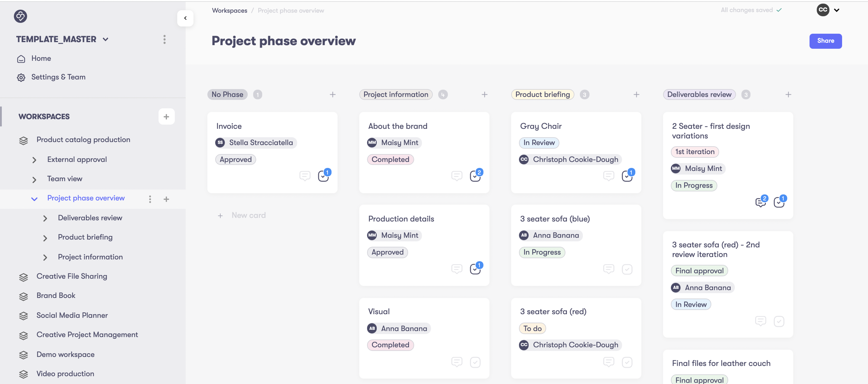Toggle the checkmark on 3 seater sofa (blue) card
Image resolution: width=868 pixels, height=384 pixels.
coord(627,269)
